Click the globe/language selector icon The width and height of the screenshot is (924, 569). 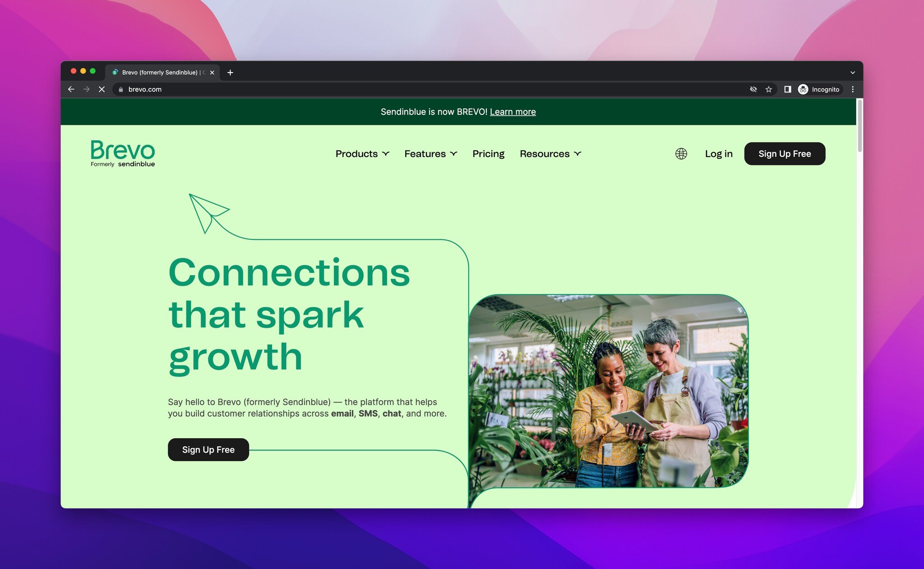coord(680,154)
